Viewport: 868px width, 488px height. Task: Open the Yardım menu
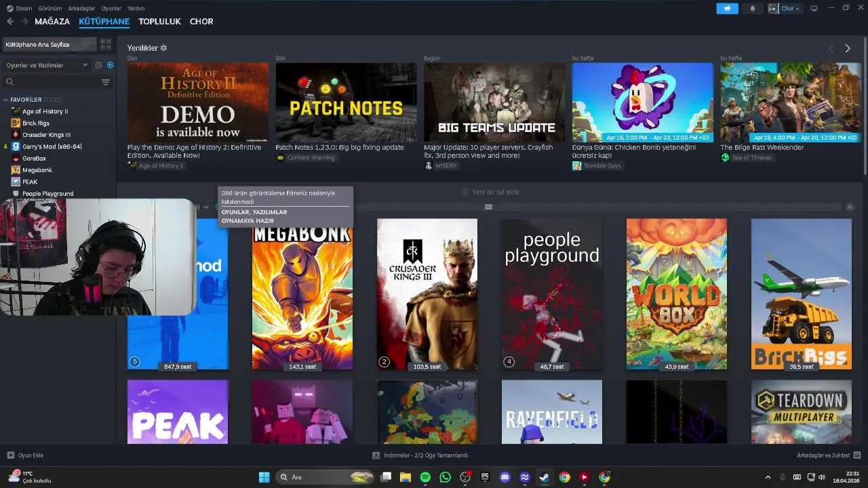136,8
